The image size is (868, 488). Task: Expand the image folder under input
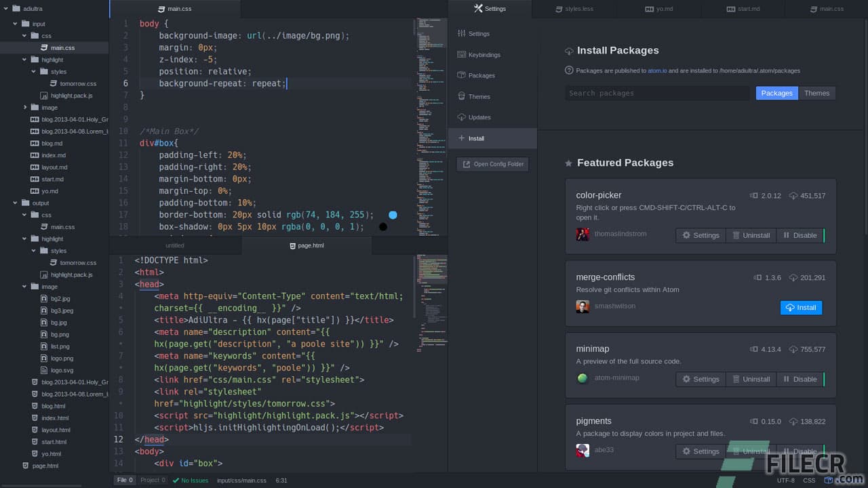point(26,107)
